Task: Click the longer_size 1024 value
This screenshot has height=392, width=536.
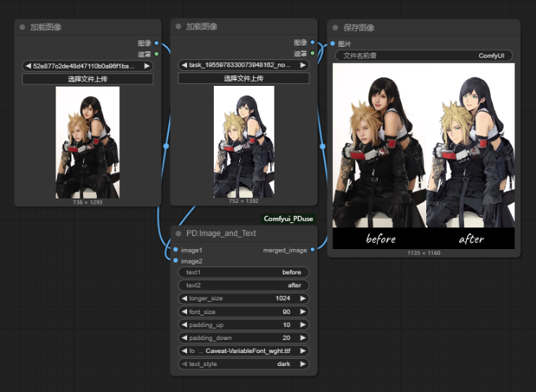Action: [x=282, y=298]
